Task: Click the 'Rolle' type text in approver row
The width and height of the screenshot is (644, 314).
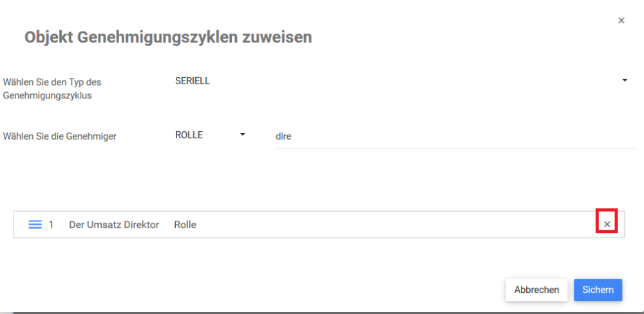Action: pos(185,225)
